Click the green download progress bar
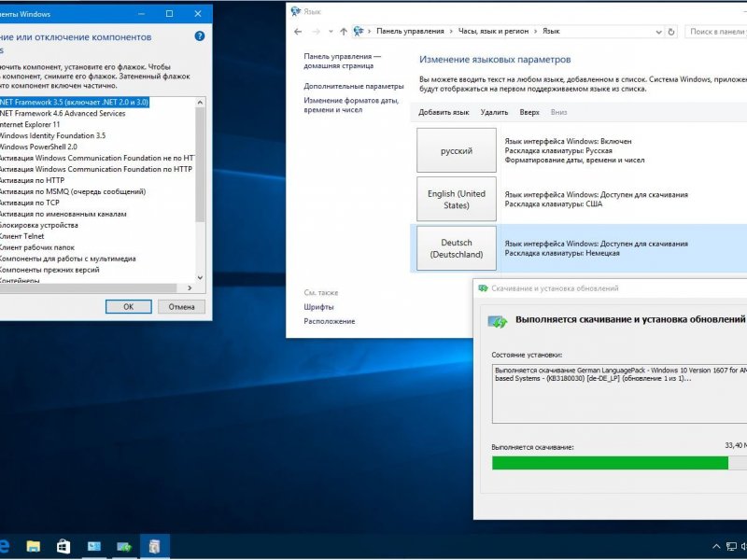Screen dimensions: 747x560 pyautogui.click(x=610, y=463)
